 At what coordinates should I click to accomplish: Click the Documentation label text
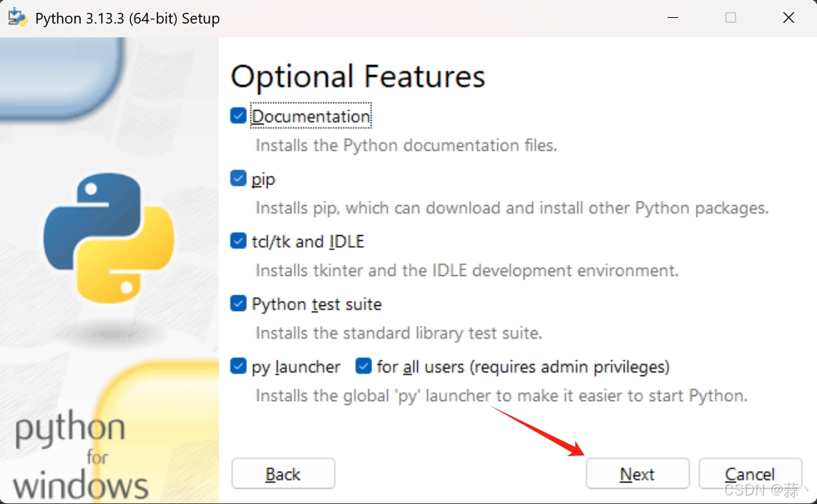[x=310, y=115]
